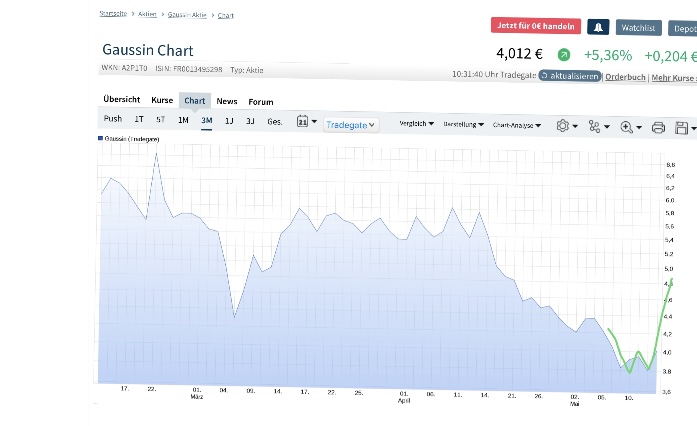Go to Startseite breadcrumb link
Image resolution: width=697 pixels, height=426 pixels.
[x=113, y=13]
